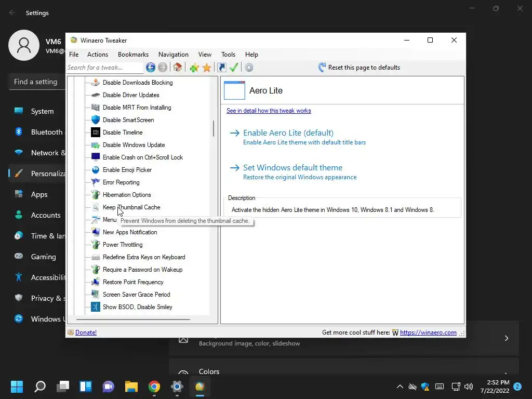The image size is (532, 399).
Task: Switch to Winaero Tweaker taskbar icon
Action: [200, 387]
